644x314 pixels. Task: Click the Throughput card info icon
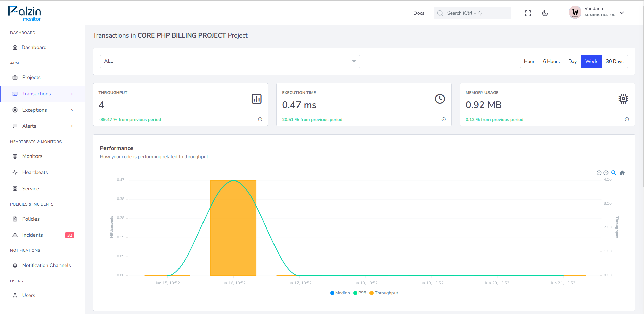tap(260, 119)
